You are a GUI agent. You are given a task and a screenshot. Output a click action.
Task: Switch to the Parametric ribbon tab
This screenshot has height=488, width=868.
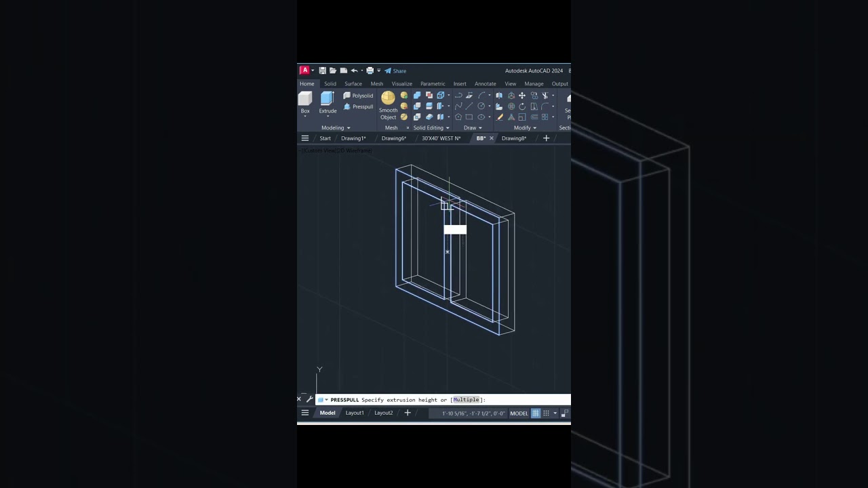pos(433,84)
